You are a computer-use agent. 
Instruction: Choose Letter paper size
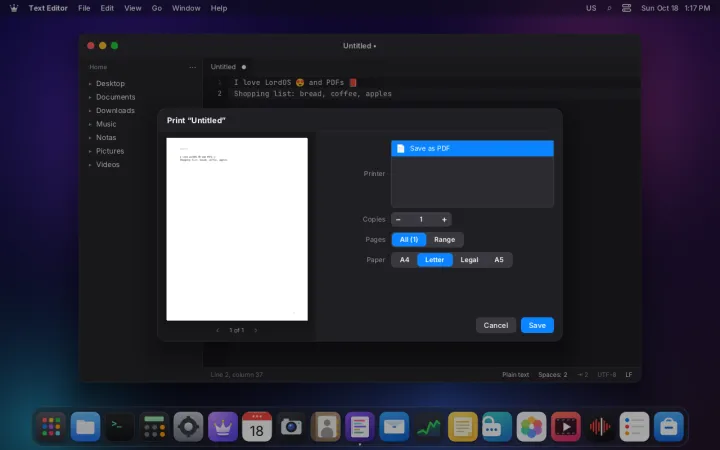coord(434,259)
